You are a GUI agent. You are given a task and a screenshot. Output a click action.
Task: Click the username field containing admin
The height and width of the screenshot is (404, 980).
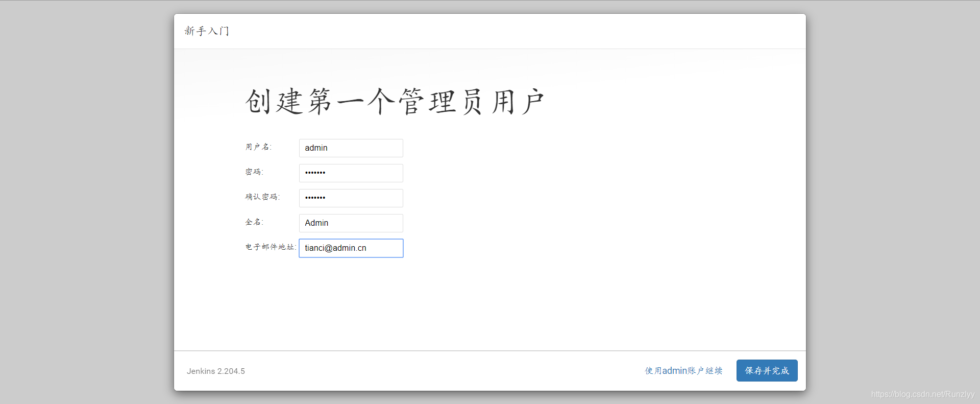coord(351,148)
